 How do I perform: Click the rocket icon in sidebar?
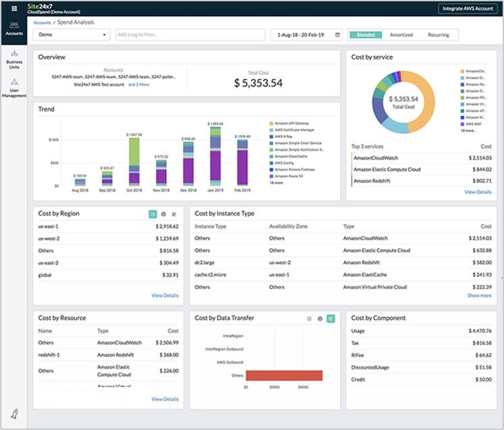[x=14, y=414]
